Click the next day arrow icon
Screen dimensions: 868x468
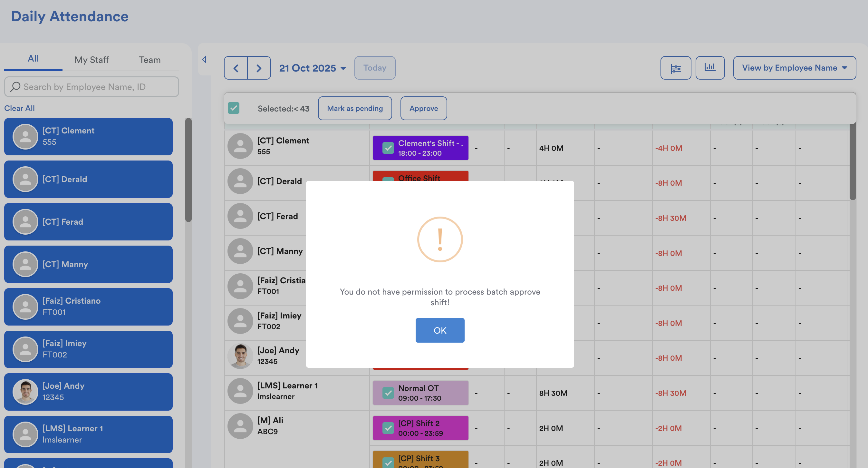[259, 68]
